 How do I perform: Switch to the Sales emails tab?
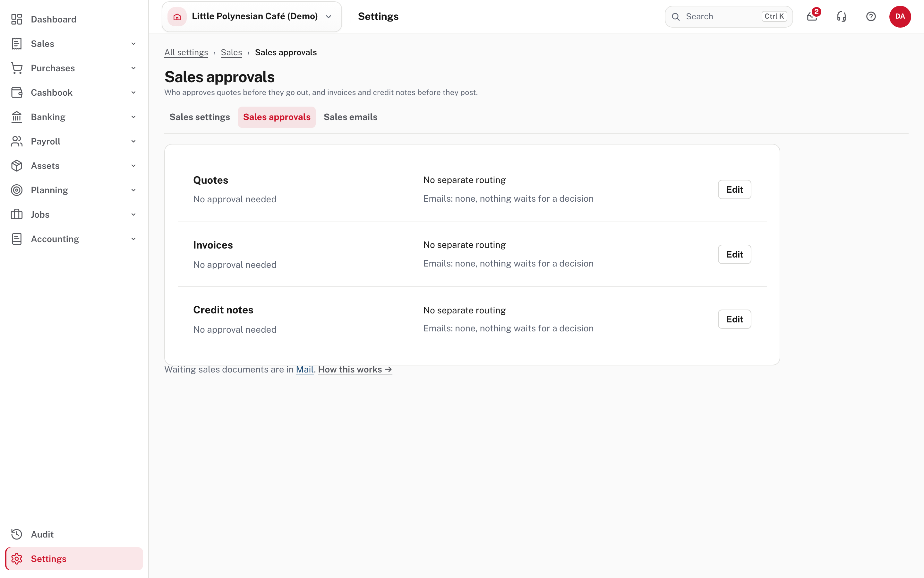click(x=350, y=117)
